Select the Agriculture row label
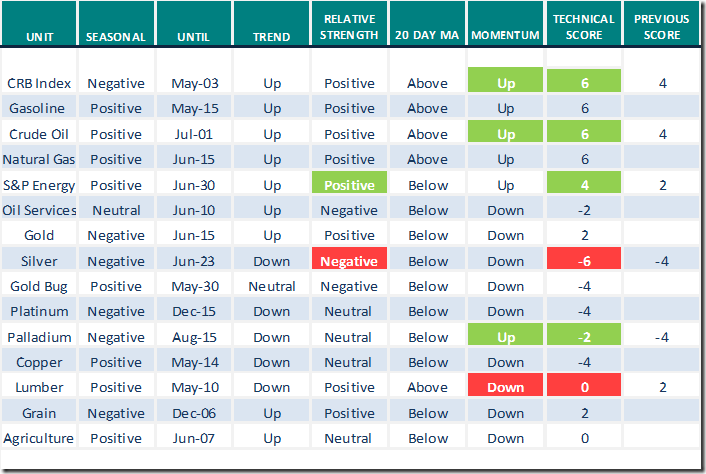 pos(40,438)
